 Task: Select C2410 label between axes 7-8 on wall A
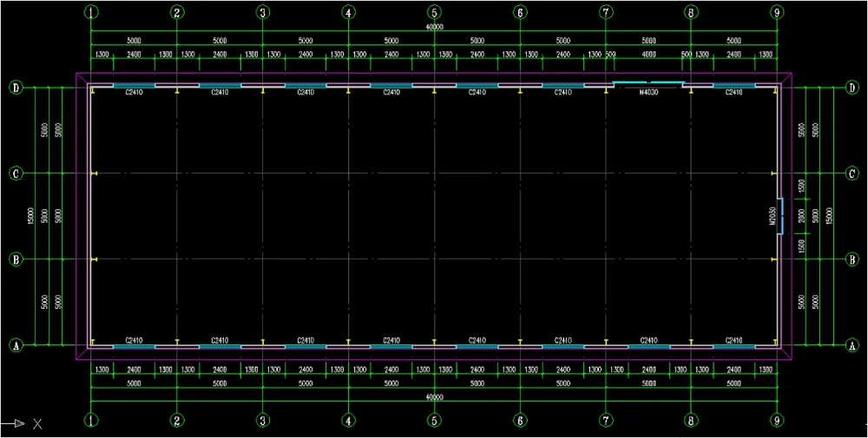[x=648, y=340]
